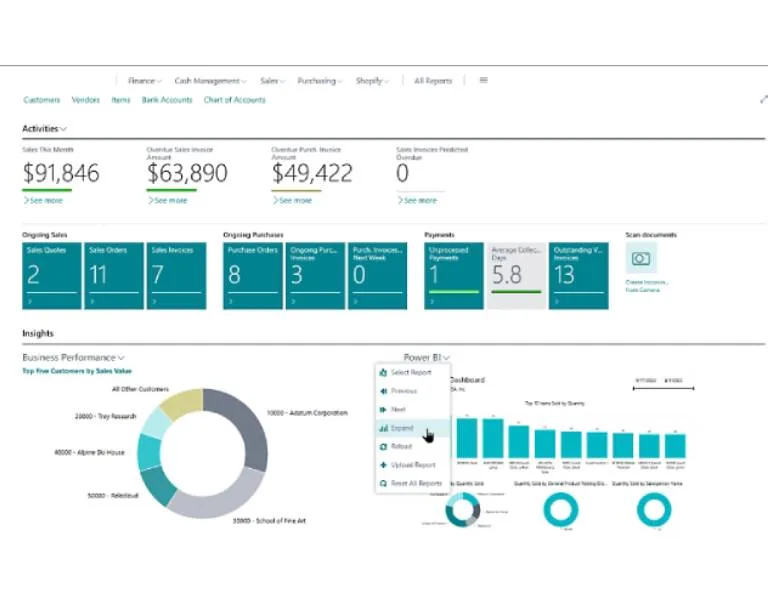Click See more under Sales This Month
The width and height of the screenshot is (768, 608).
click(x=46, y=201)
